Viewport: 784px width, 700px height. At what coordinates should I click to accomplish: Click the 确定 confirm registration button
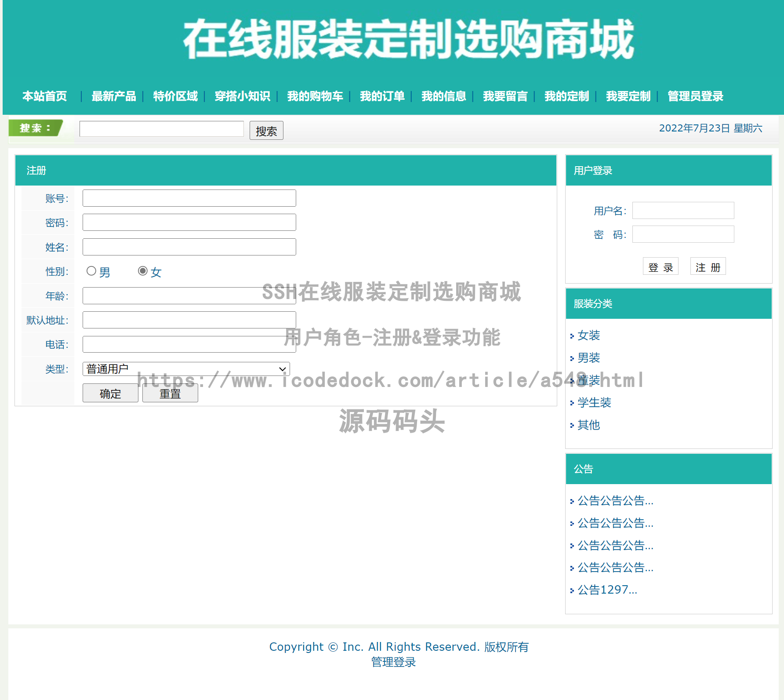click(x=110, y=393)
